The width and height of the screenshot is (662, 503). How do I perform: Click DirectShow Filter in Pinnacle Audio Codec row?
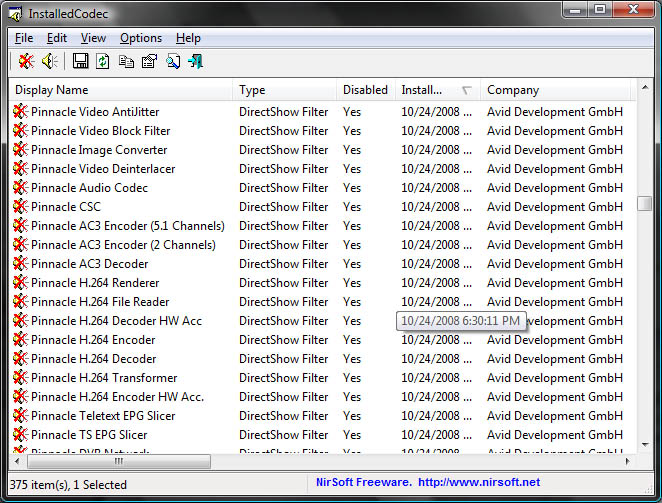point(283,188)
